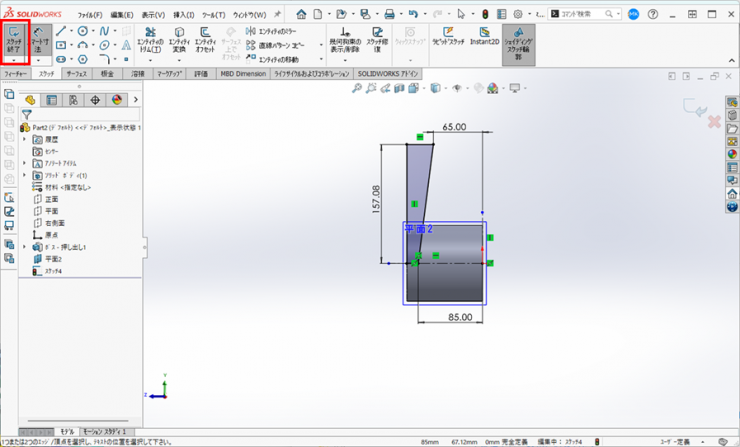
Task: Toggle the hide/show items eye icon
Action: (x=457, y=88)
